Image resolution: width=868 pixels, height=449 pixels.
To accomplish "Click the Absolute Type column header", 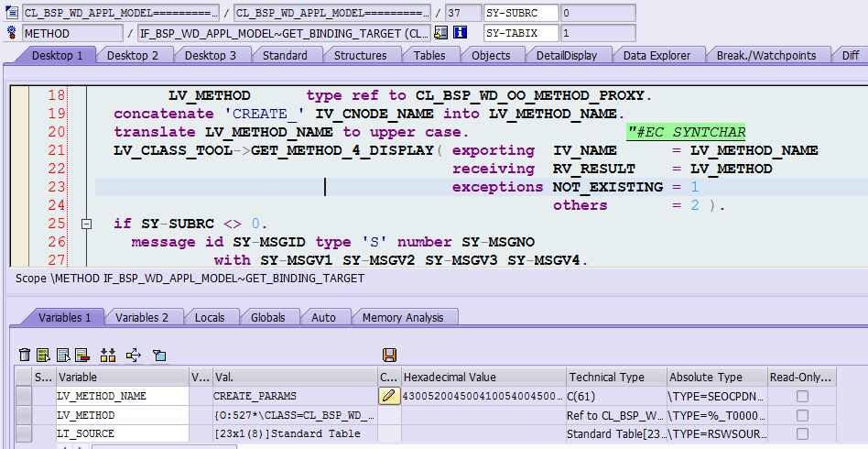I will 718,378.
